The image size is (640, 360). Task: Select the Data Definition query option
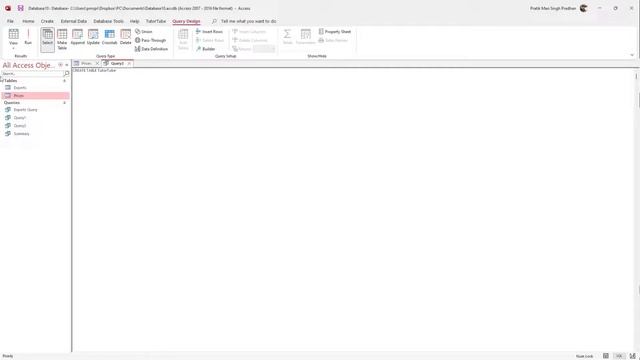(x=151, y=49)
